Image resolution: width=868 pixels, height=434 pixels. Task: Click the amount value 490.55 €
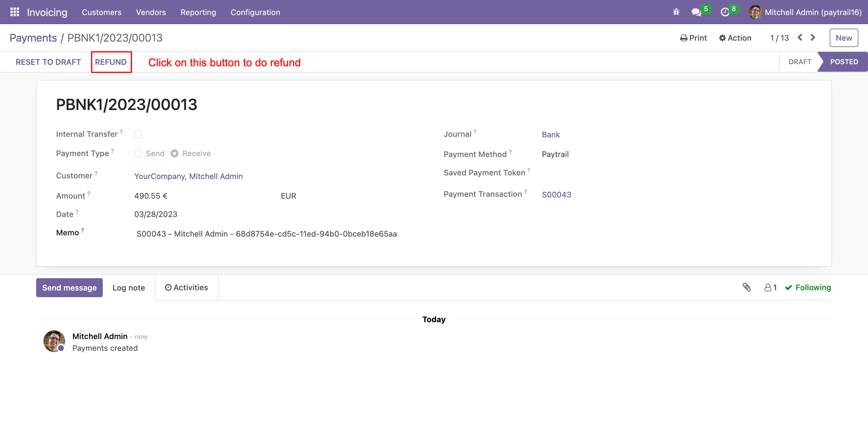point(151,196)
